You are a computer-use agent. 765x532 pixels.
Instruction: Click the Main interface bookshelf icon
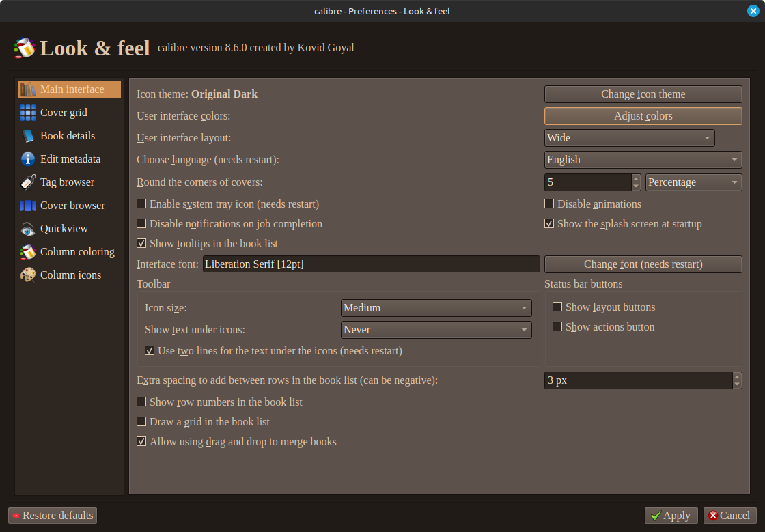(x=28, y=89)
